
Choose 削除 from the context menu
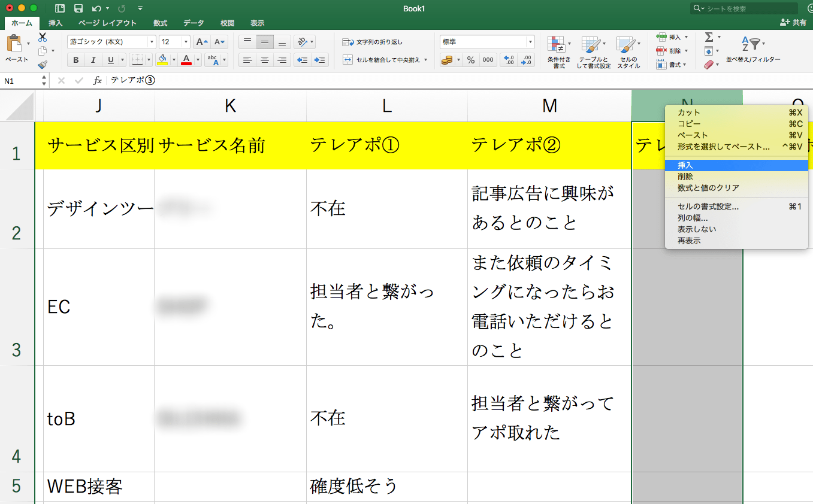pos(736,177)
